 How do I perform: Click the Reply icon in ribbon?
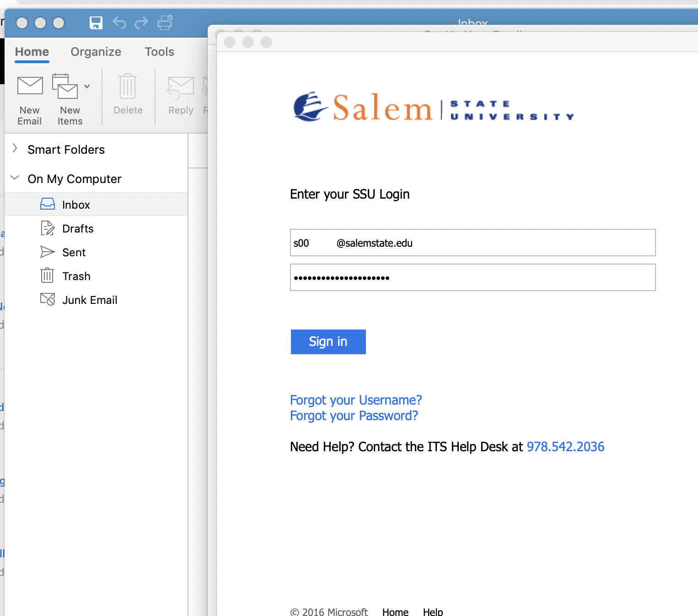[180, 88]
